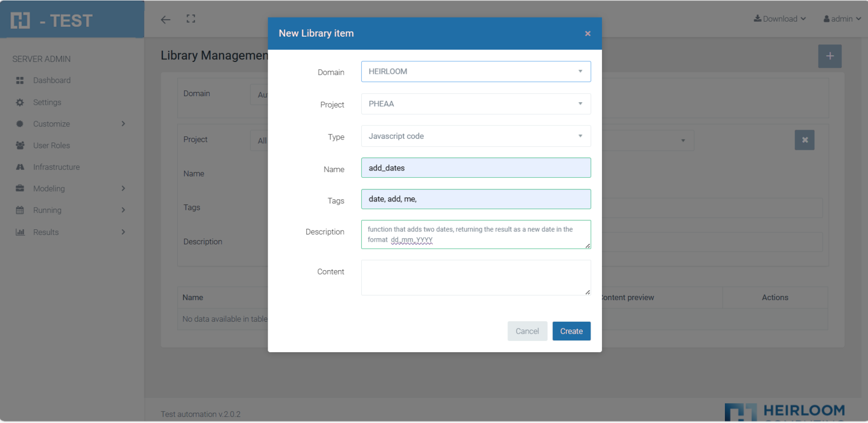
Task: Click the plus add library item button
Action: [829, 56]
